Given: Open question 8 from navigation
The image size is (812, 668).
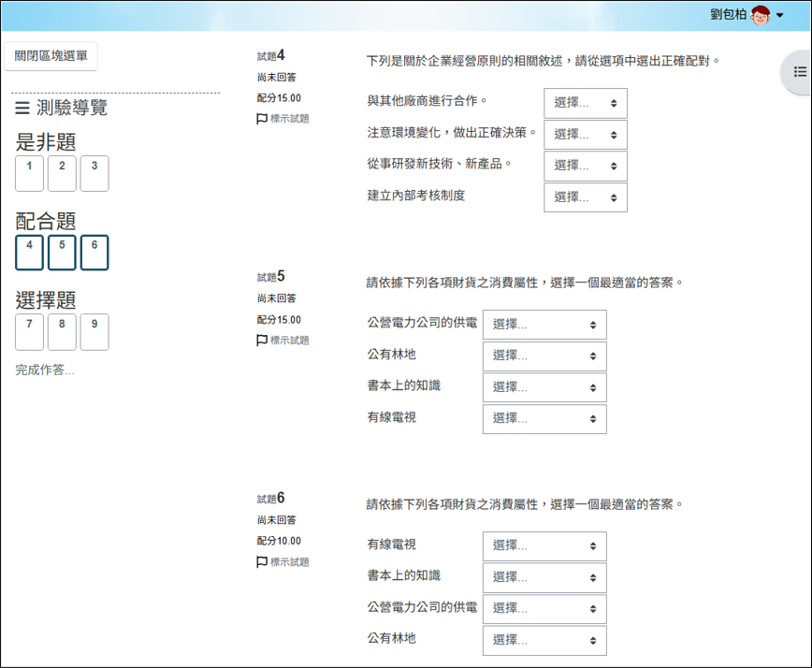Looking at the screenshot, I should [62, 332].
